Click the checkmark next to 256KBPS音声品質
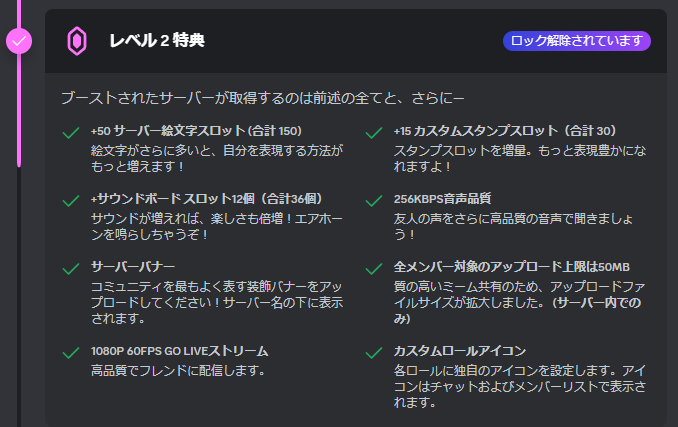678x427 pixels. (x=374, y=201)
